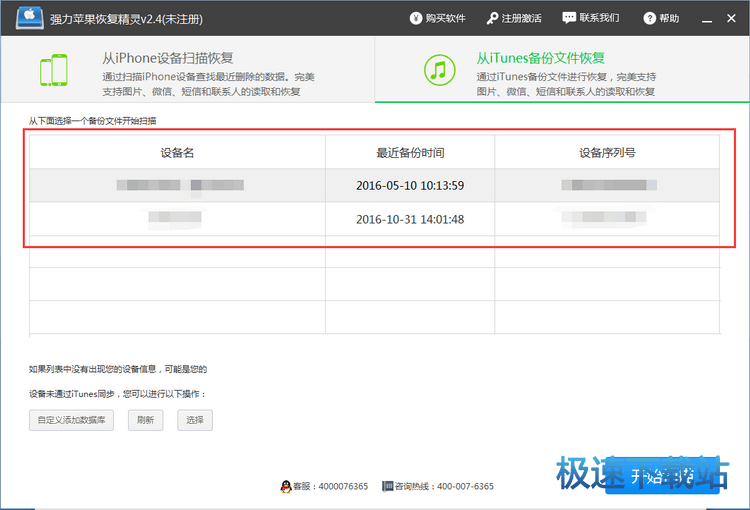The width and height of the screenshot is (750, 510).
Task: Click 联系我们 contact us
Action: point(591,18)
